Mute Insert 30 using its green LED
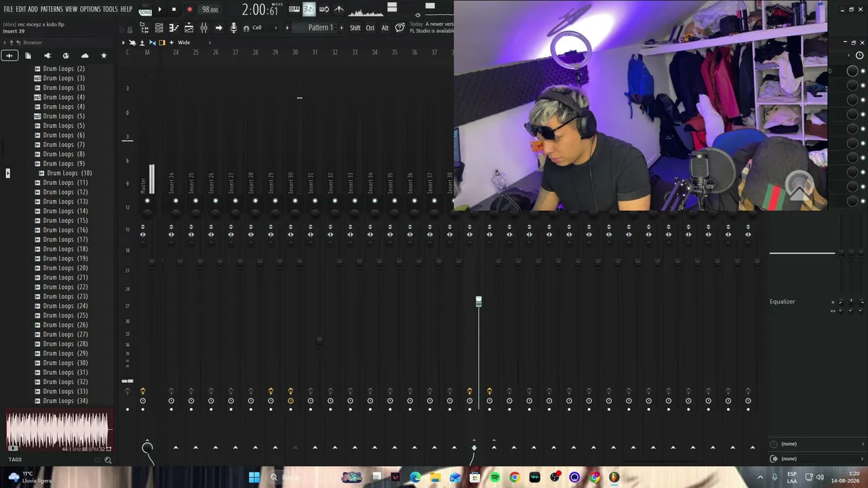 (x=295, y=201)
